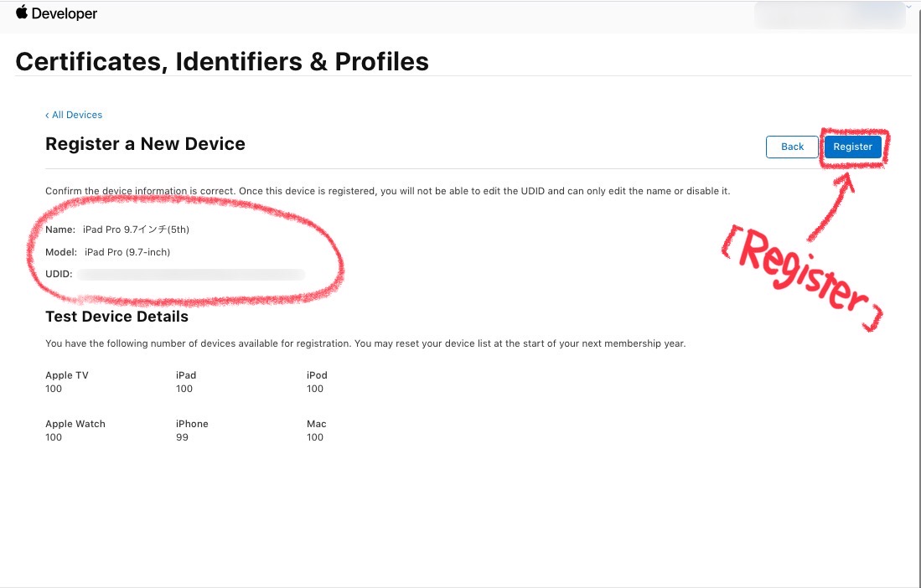Select the Apple Watch device label
The image size is (921, 588).
pyautogui.click(x=75, y=424)
